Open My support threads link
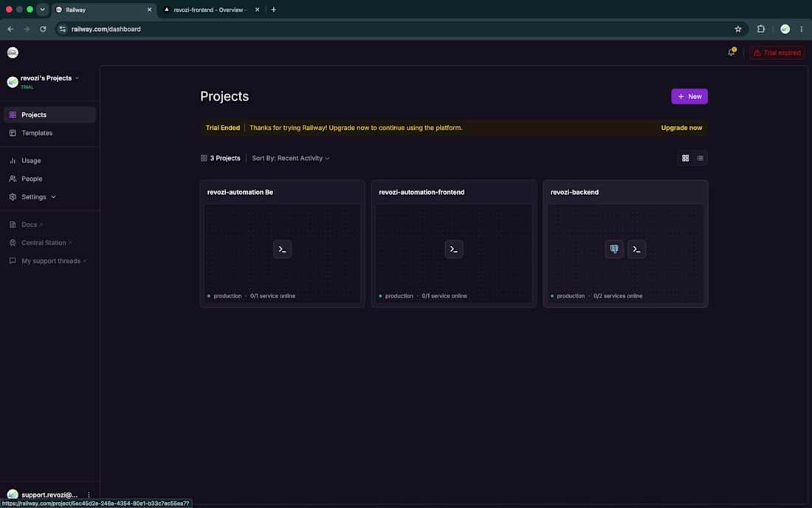812x508 pixels. [x=49, y=261]
